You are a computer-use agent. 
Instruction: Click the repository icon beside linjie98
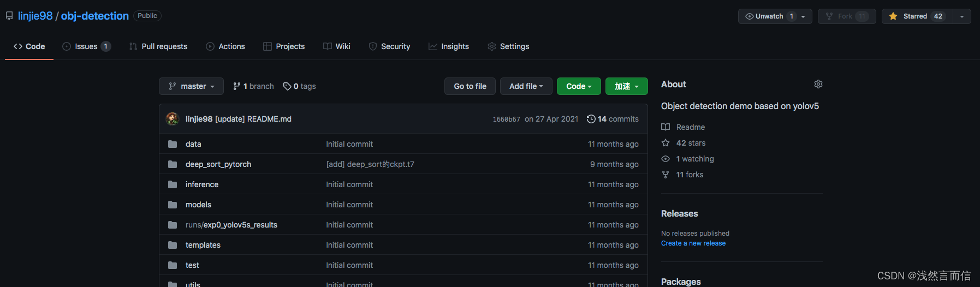coord(9,16)
